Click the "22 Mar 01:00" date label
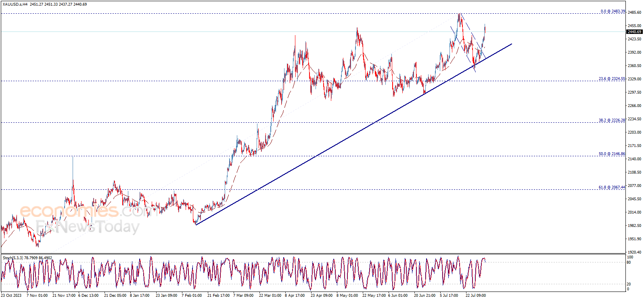644x300 pixels. pyautogui.click(x=270, y=296)
